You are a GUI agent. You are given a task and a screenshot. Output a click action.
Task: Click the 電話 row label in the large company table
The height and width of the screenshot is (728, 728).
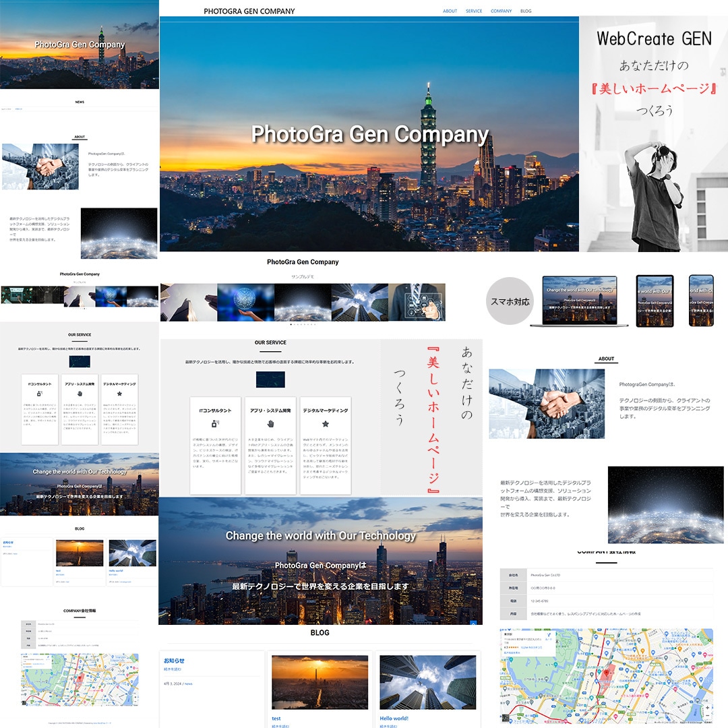click(x=514, y=601)
